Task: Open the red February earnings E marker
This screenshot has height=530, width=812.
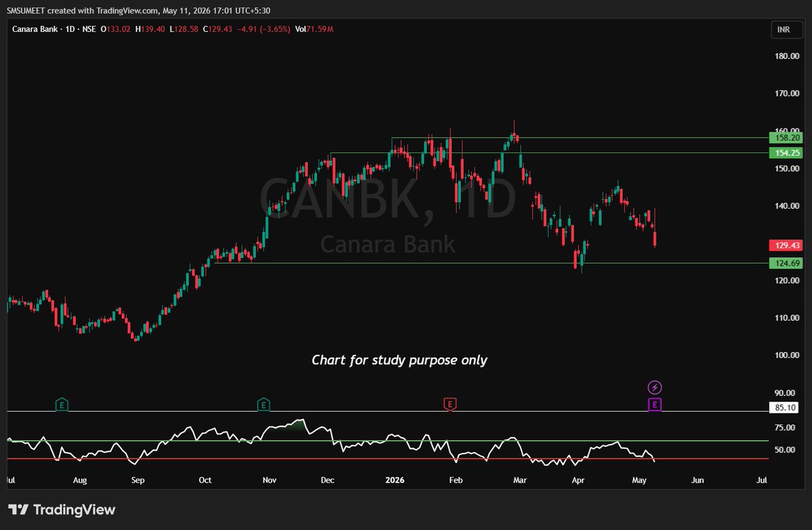Action: (x=449, y=405)
